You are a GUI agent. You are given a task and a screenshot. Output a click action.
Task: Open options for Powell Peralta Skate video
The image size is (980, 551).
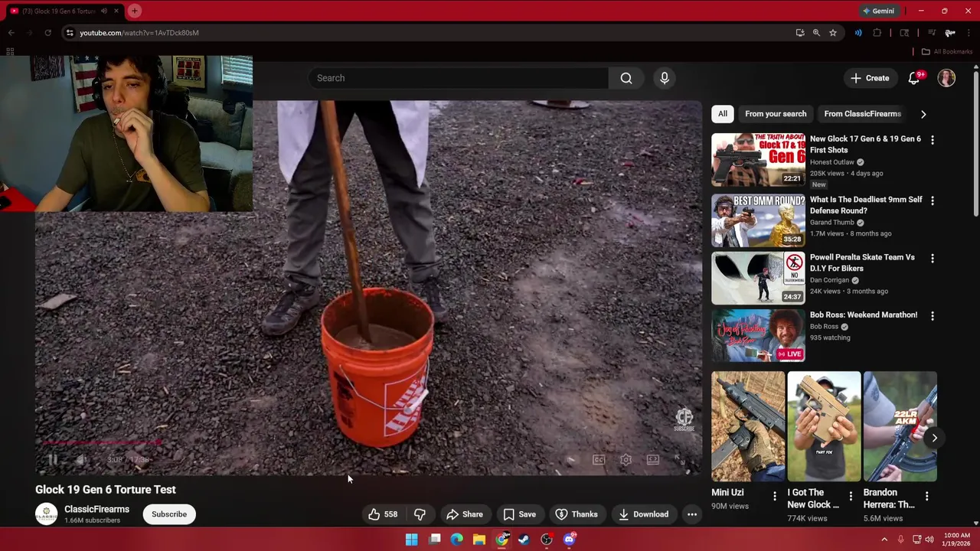(x=932, y=259)
